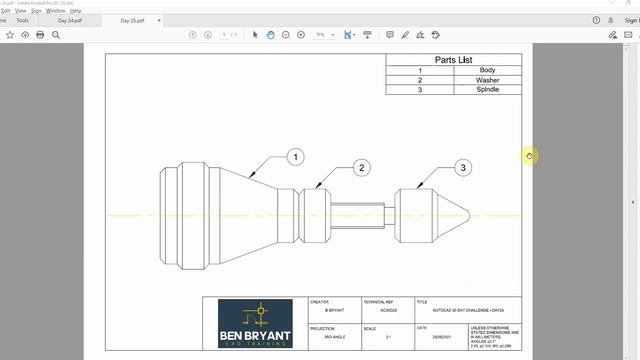Image resolution: width=640 pixels, height=360 pixels.
Task: Expand the right side tools pane arrow
Action: 633,202
